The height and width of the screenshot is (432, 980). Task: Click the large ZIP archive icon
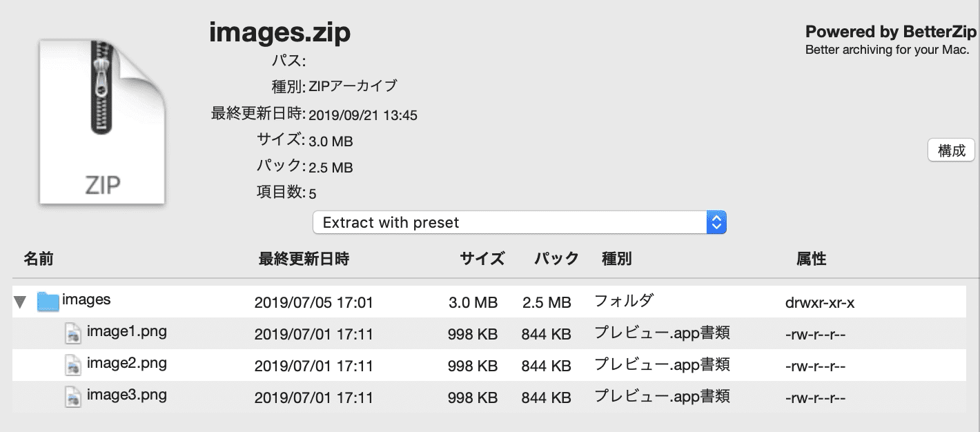pos(102,121)
